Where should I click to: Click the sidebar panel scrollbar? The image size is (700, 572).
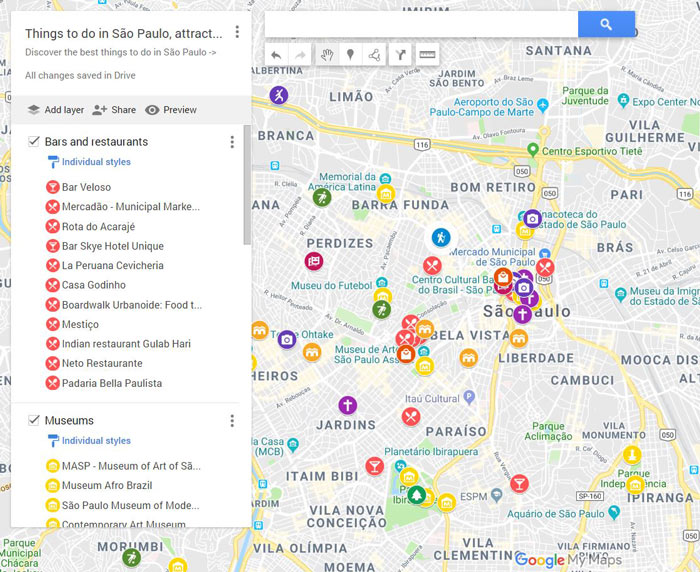[247, 185]
